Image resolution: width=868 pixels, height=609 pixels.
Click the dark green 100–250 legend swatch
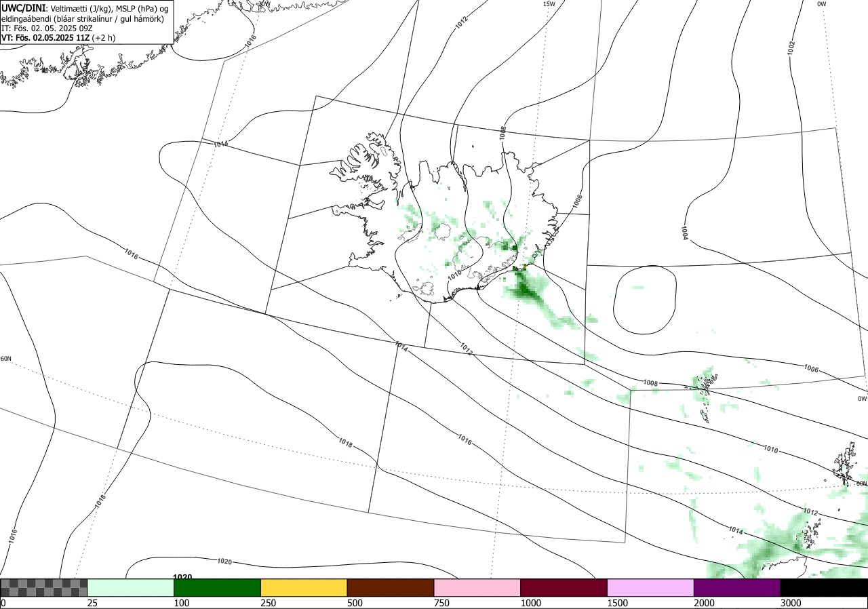point(218,587)
